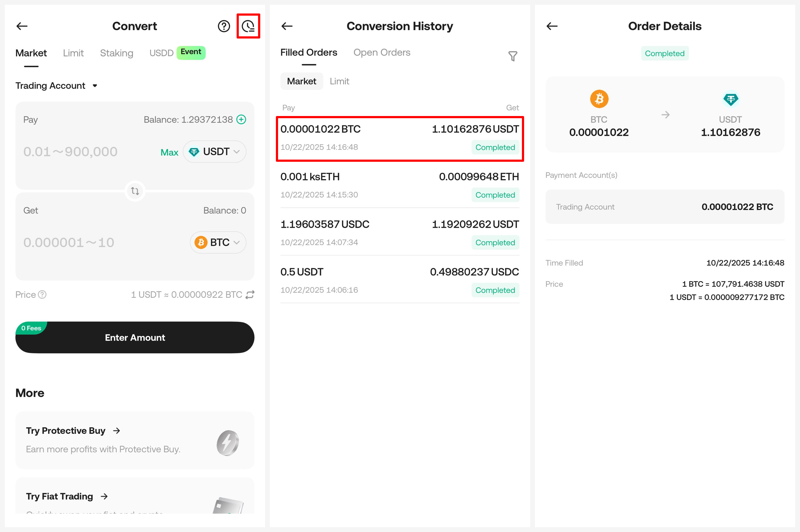The image size is (800, 532).
Task: Go back from Conversion History
Action: point(287,26)
